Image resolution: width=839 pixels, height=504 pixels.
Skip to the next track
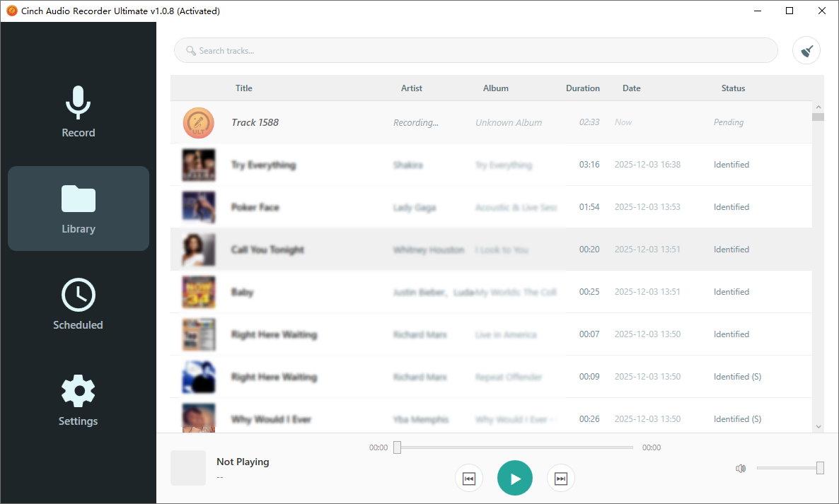point(560,479)
